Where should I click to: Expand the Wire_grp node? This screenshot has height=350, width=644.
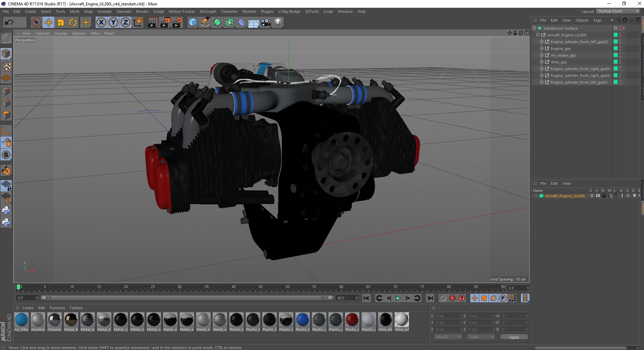[x=542, y=62]
